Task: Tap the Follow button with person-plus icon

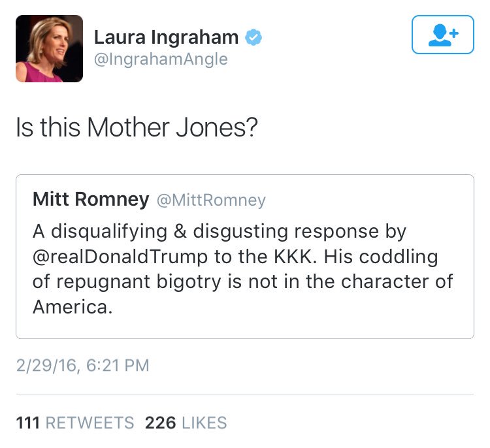Action: [442, 35]
